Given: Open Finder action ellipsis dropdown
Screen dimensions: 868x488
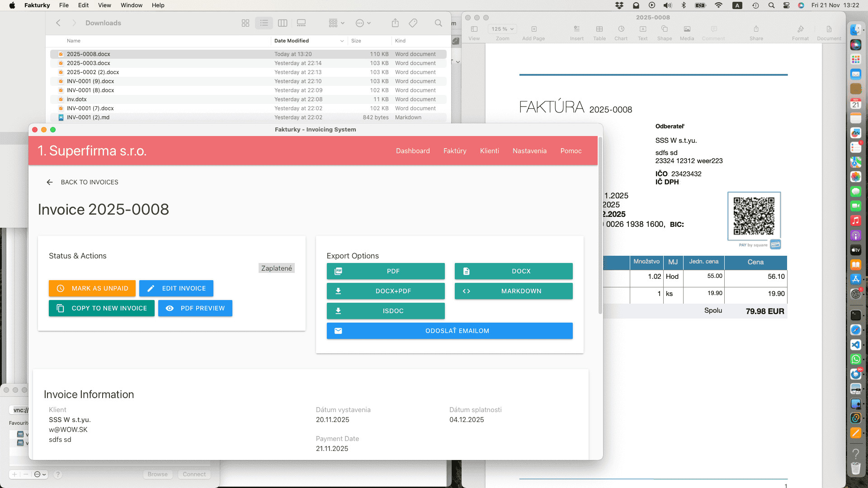Looking at the screenshot, I should (x=363, y=23).
